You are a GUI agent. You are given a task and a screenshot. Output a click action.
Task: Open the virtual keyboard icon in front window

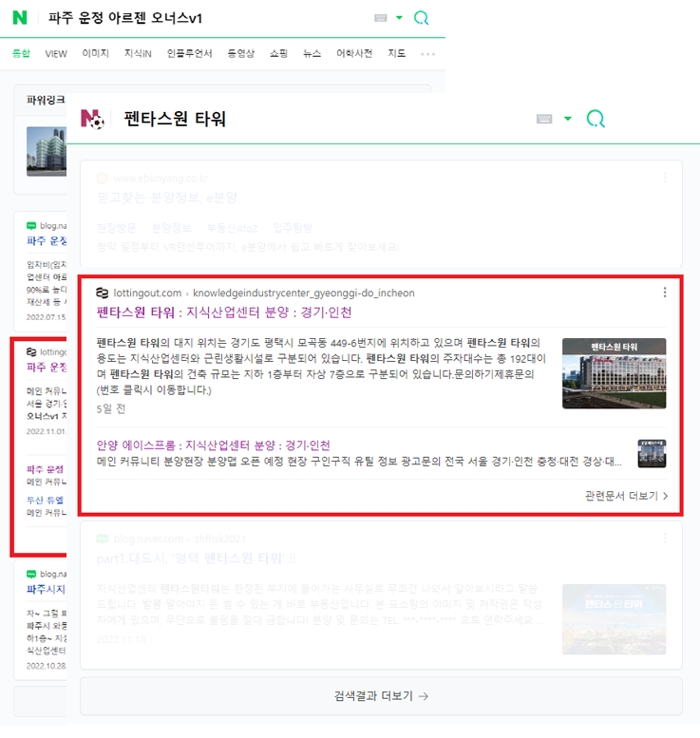544,119
